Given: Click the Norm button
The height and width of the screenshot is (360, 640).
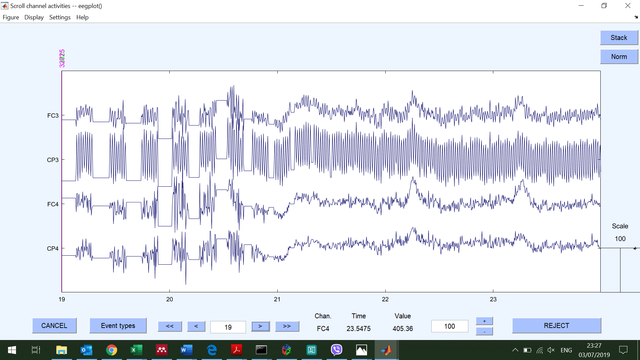Looking at the screenshot, I should point(619,57).
